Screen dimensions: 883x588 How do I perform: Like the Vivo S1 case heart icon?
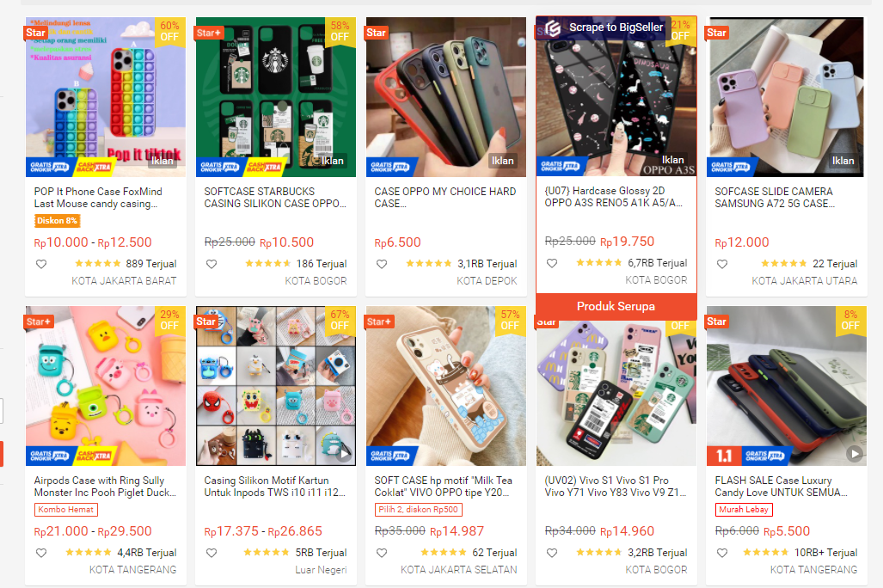(552, 553)
